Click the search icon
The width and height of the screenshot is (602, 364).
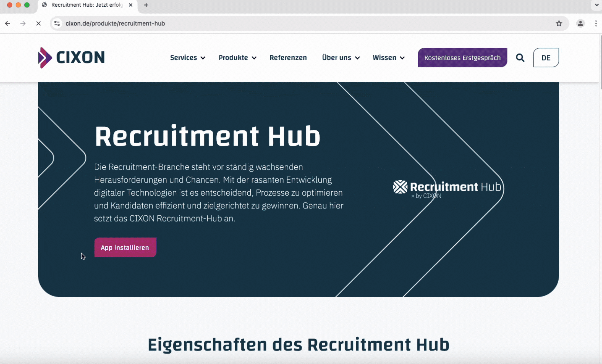(x=520, y=57)
